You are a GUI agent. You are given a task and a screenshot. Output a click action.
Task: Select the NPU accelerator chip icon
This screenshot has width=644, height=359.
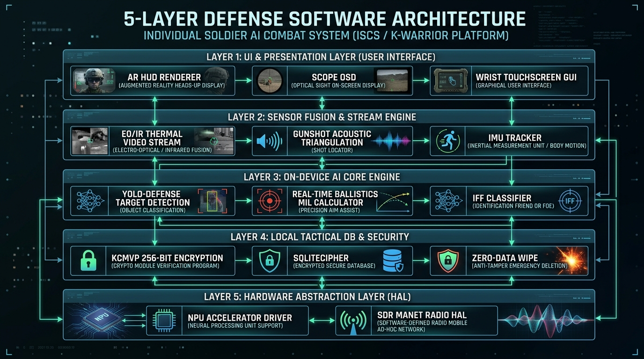coord(164,321)
